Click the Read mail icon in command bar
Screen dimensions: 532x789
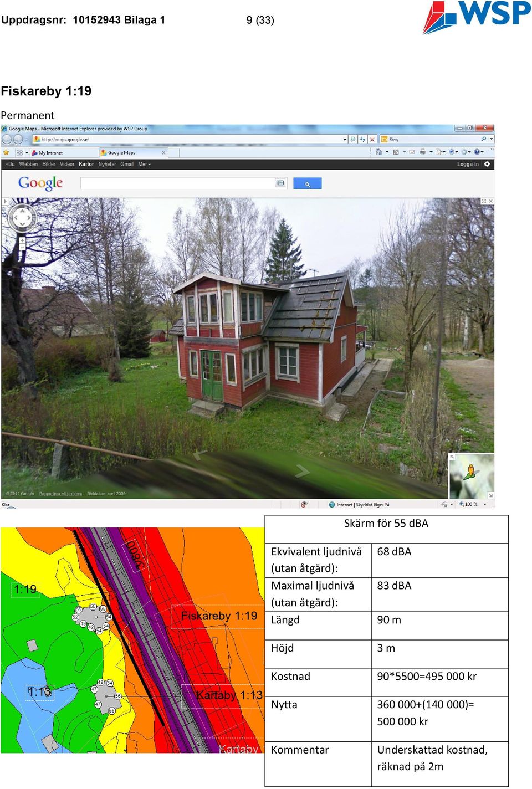point(412,152)
